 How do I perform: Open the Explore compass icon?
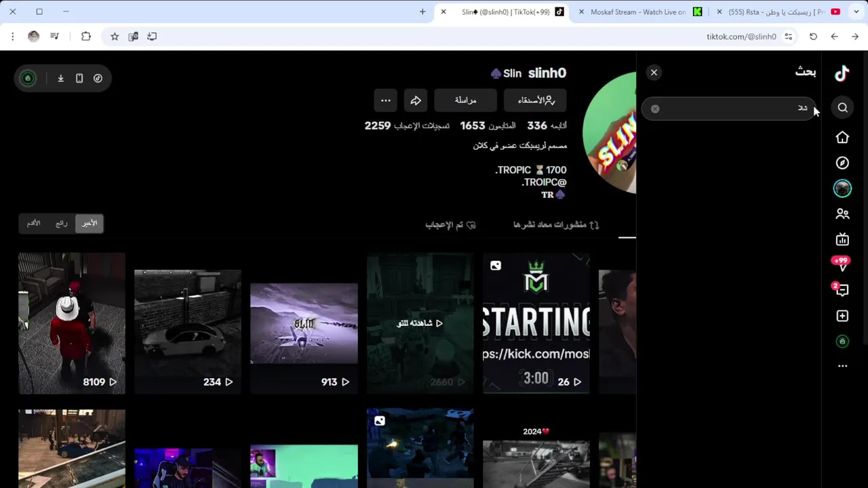(842, 163)
